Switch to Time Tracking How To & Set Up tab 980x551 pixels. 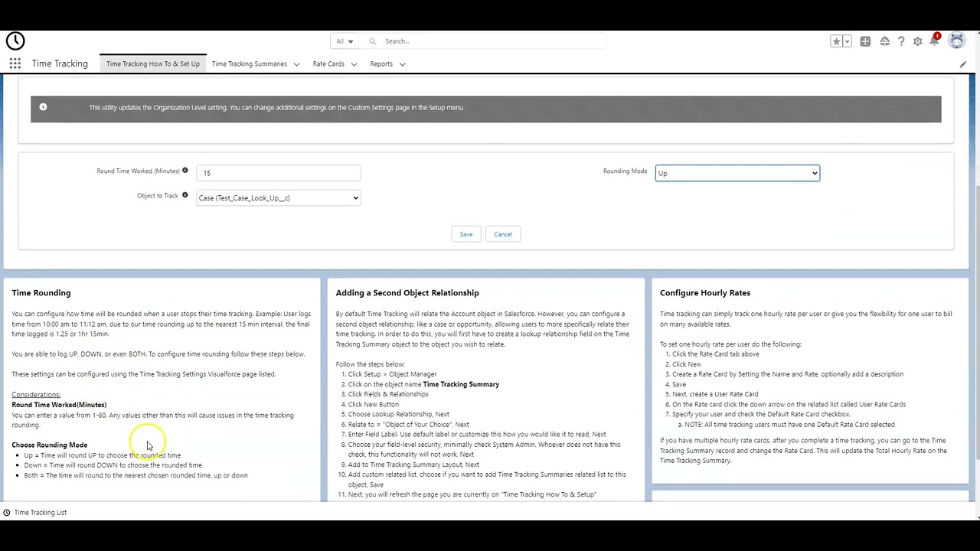click(153, 64)
